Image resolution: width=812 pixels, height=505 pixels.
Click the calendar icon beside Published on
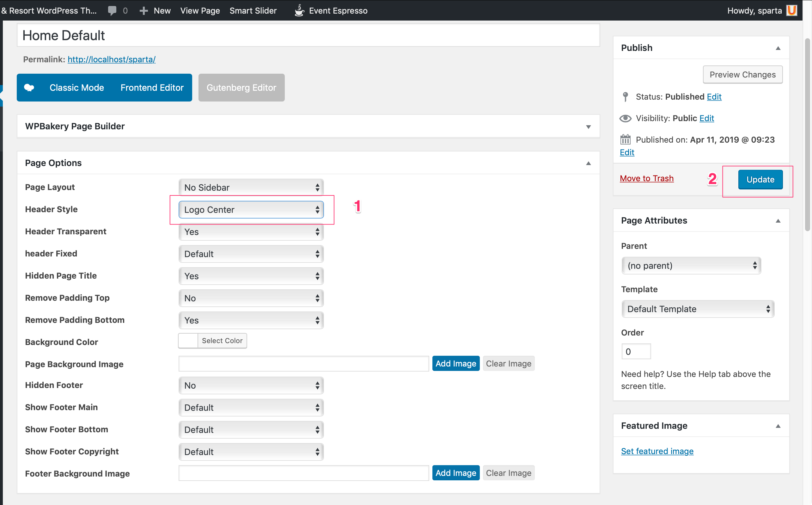(x=626, y=139)
